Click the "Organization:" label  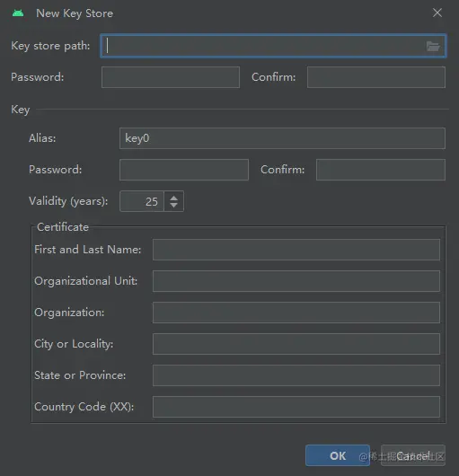click(69, 313)
